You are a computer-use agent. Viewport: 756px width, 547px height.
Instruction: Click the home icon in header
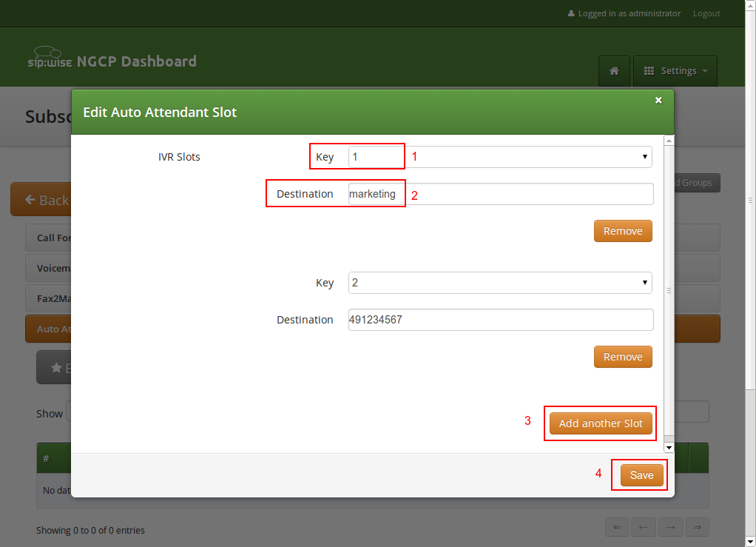(614, 71)
